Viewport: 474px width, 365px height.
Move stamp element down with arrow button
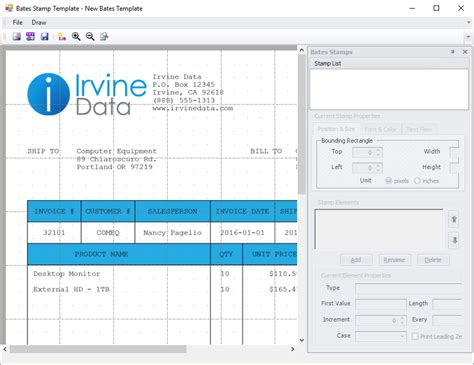(454, 240)
